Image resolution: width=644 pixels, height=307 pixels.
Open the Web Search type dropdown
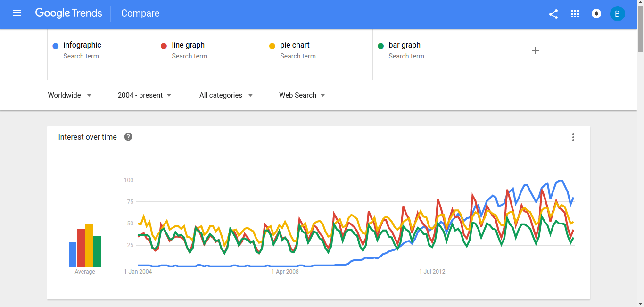pyautogui.click(x=302, y=95)
